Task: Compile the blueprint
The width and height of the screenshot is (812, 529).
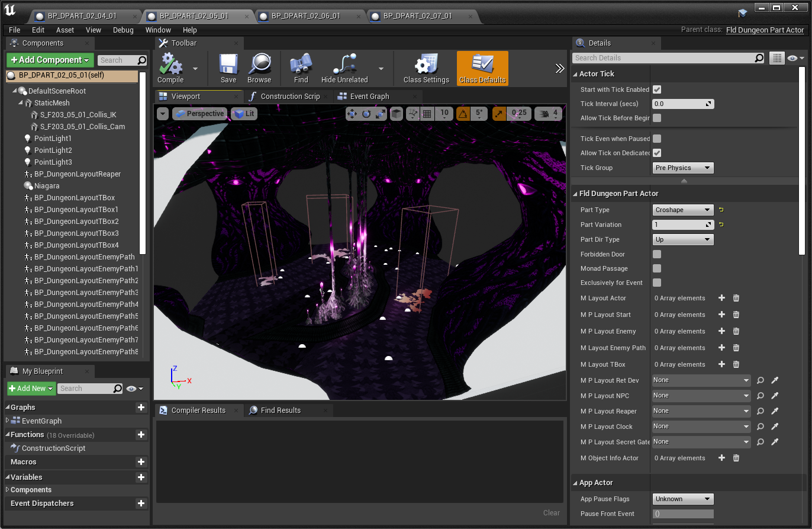Action: point(170,68)
